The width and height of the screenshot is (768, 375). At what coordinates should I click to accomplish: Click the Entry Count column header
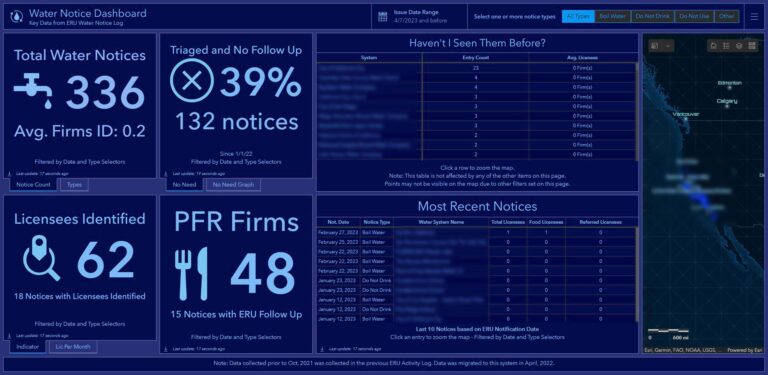(476, 58)
